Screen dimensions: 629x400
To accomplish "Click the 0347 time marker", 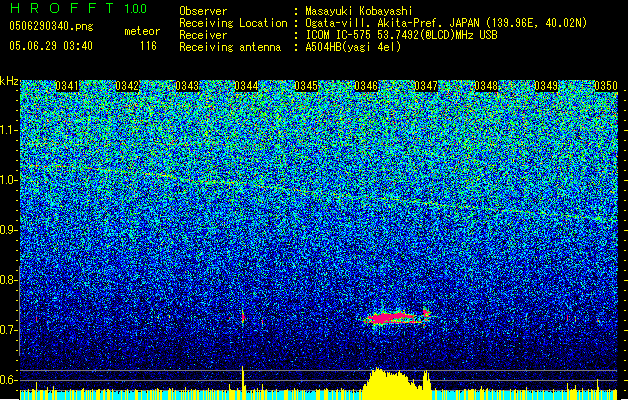I will click(426, 86).
